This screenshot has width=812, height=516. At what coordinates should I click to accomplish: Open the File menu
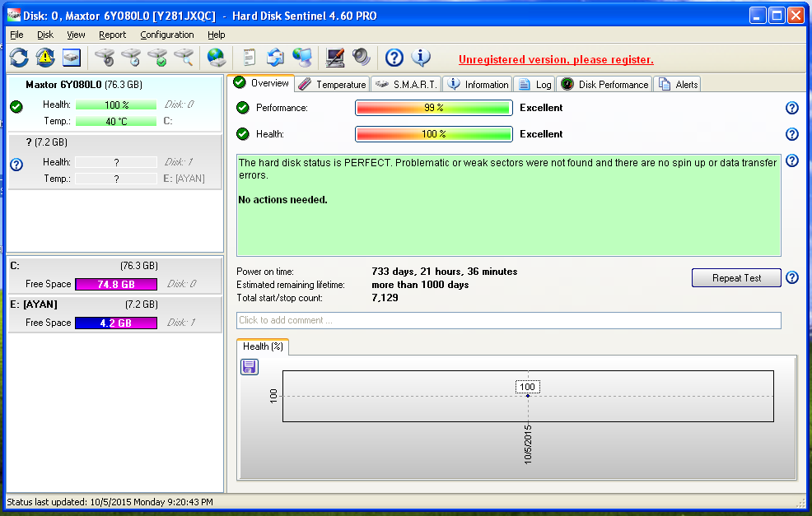tap(16, 35)
